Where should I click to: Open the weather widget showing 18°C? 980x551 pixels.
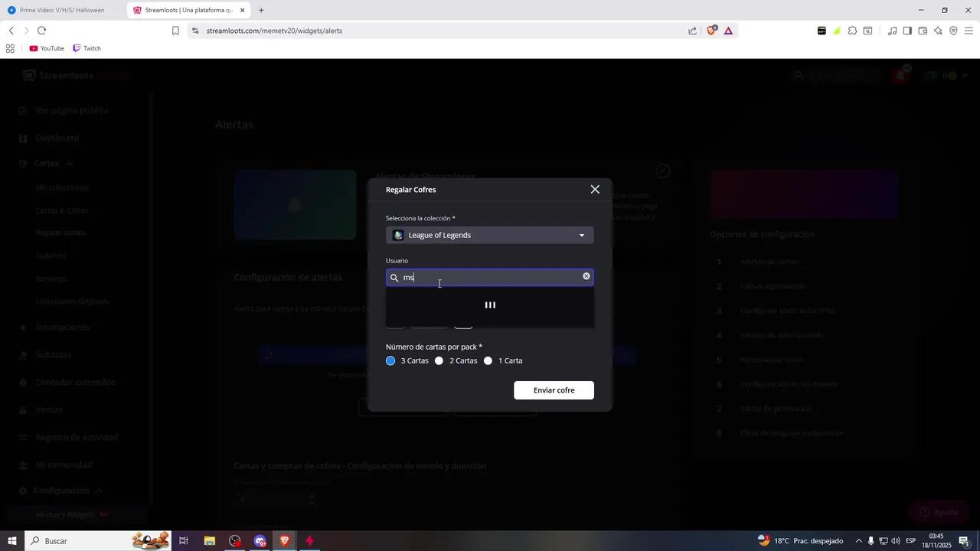pyautogui.click(x=800, y=541)
